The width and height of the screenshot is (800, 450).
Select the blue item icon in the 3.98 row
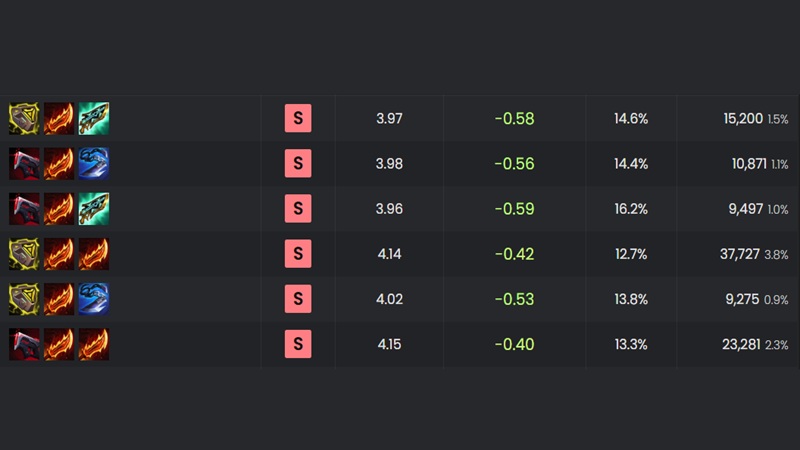click(94, 164)
